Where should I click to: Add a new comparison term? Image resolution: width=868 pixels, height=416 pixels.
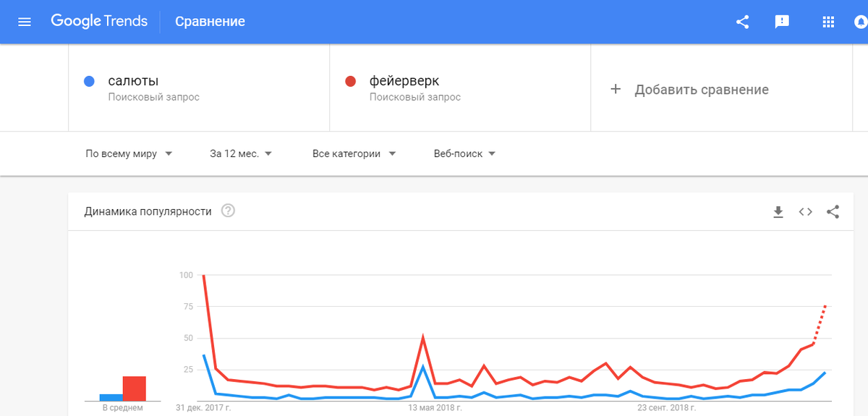[x=689, y=90]
